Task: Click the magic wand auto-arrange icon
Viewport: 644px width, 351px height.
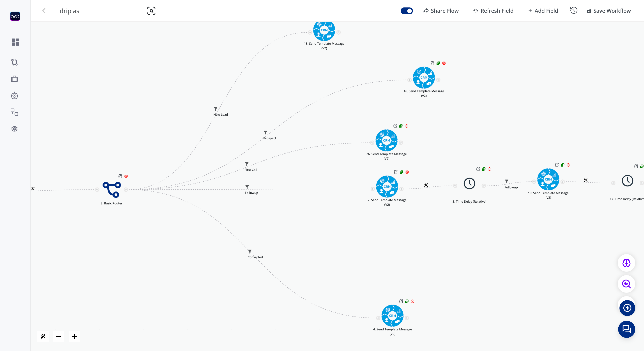Action: pyautogui.click(x=43, y=337)
